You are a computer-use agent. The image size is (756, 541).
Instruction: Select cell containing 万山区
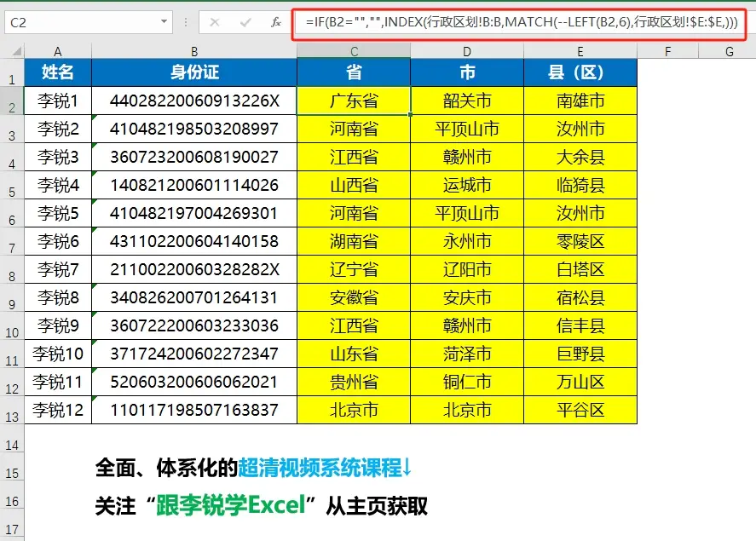coord(580,382)
